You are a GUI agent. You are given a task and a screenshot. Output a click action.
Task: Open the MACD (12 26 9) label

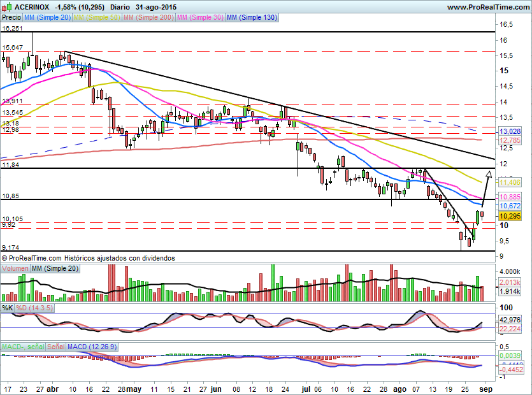92,347
